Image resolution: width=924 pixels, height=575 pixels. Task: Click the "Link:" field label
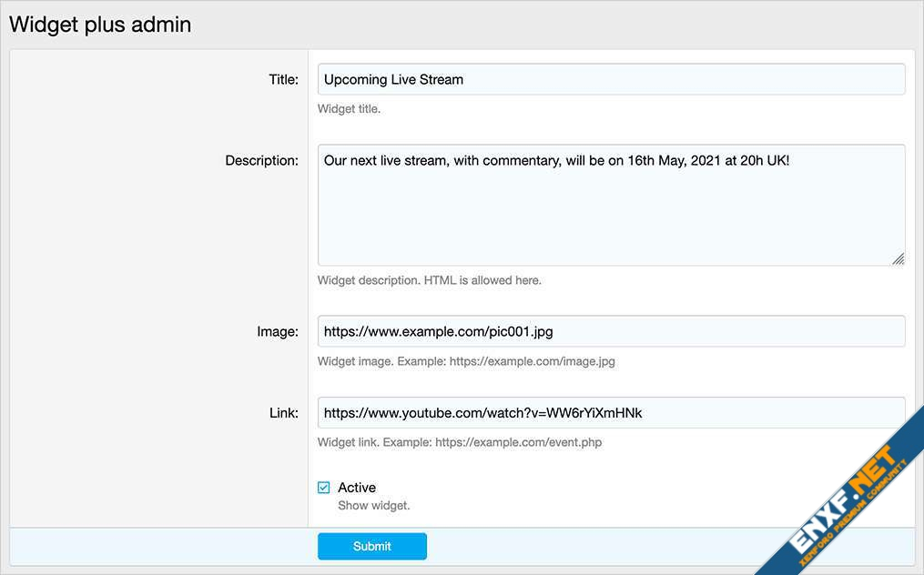click(283, 412)
